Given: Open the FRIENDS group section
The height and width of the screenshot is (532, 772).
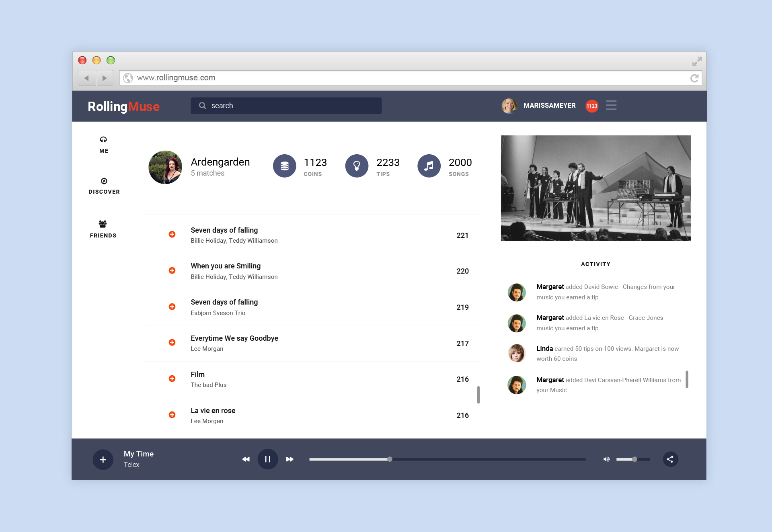Looking at the screenshot, I should click(103, 229).
